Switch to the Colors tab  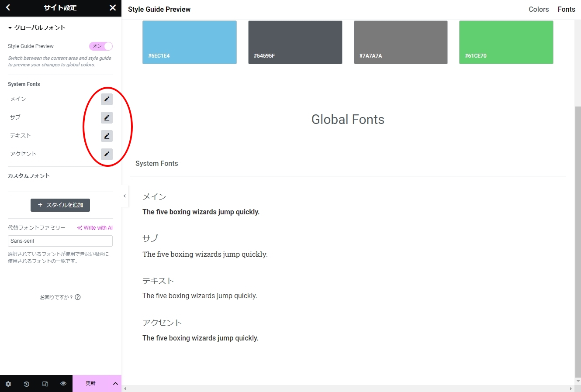pyautogui.click(x=538, y=10)
